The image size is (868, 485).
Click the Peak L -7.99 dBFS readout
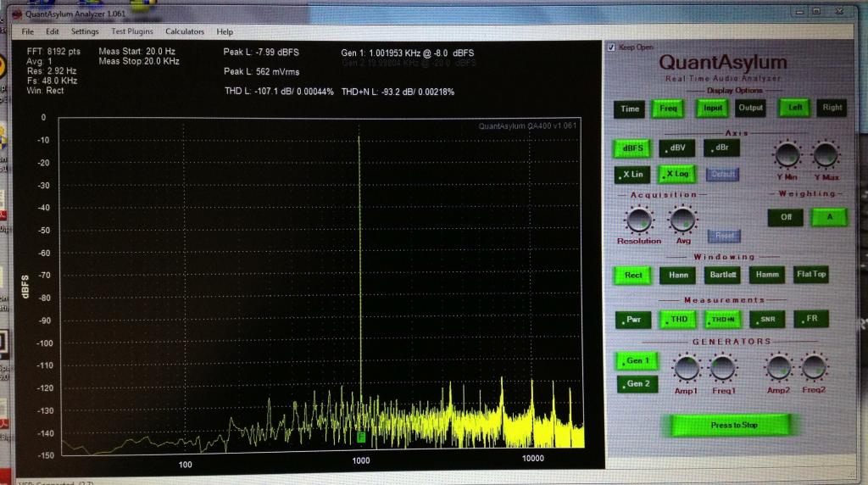pyautogui.click(x=261, y=52)
